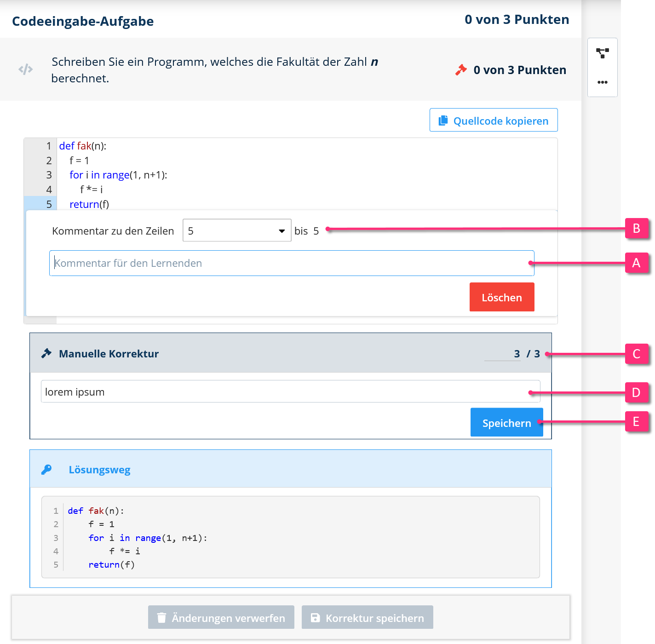Click the 'def fak(n):' line in learner code
655x644 pixels.
pos(83,146)
